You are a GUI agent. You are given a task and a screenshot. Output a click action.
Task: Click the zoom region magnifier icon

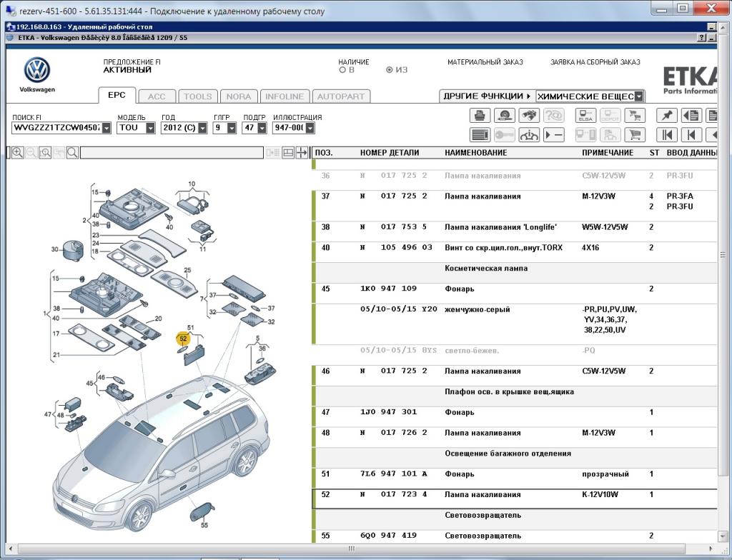pyautogui.click(x=45, y=153)
